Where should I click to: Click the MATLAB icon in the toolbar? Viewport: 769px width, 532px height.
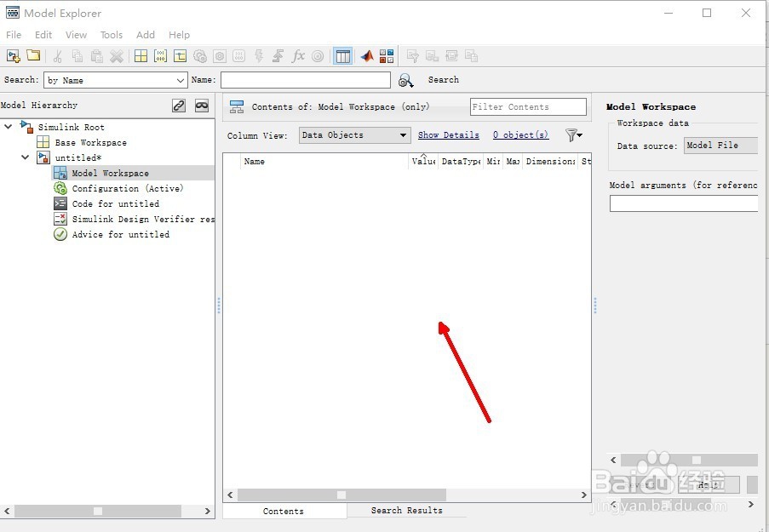point(366,56)
